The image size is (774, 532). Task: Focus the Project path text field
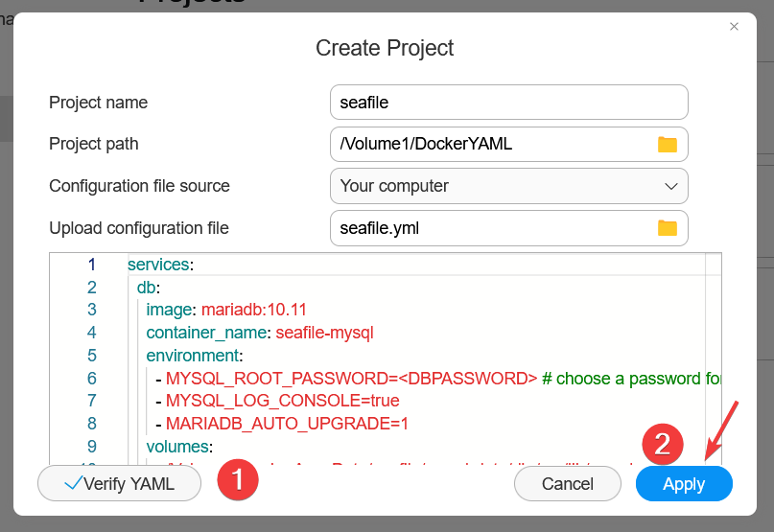(491, 144)
